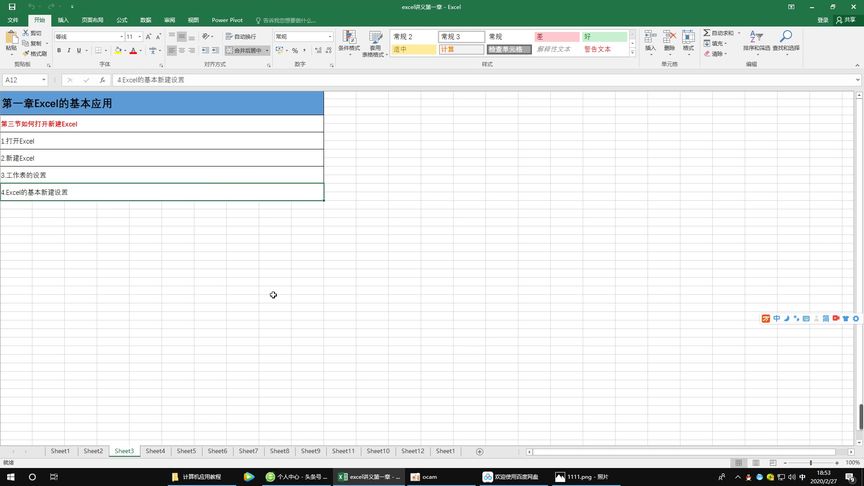Toggle italic formatting

coord(69,51)
